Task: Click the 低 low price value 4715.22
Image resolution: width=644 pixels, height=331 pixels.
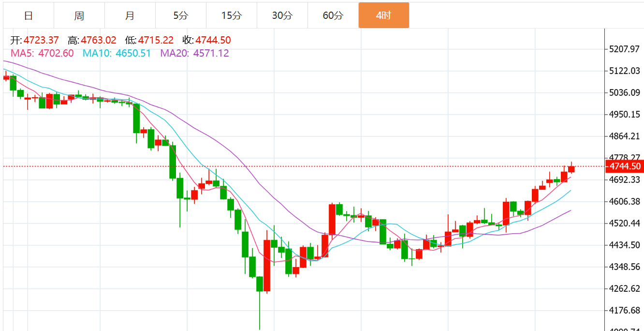Action: [156, 40]
